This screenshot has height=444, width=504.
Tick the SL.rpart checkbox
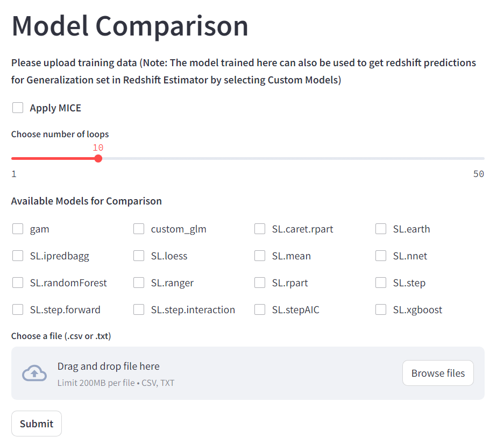click(x=260, y=283)
